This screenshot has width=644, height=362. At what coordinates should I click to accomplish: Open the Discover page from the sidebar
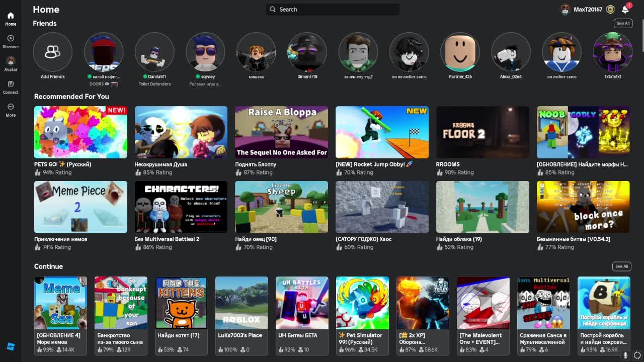(11, 42)
